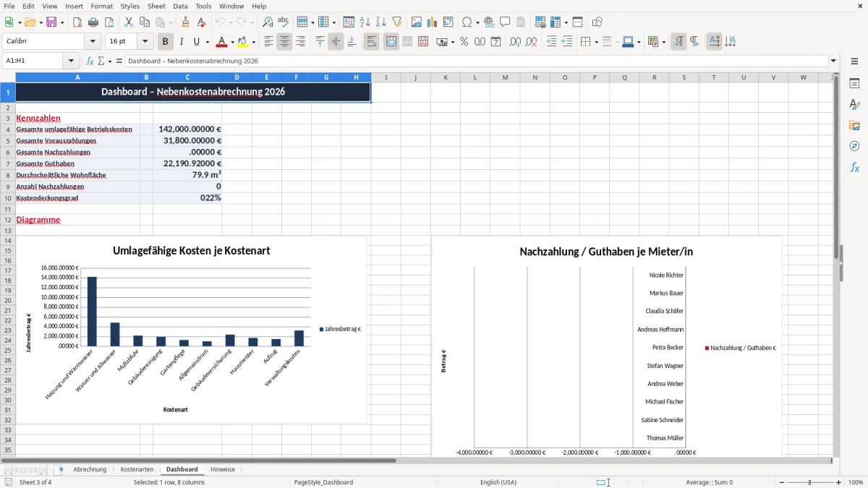The image size is (868, 488).
Task: Switch to the Abrechnung sheet tab
Action: (90, 469)
